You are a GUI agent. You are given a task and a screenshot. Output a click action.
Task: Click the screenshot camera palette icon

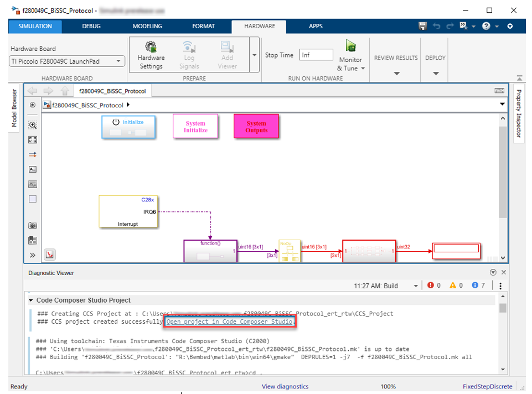[x=33, y=226]
